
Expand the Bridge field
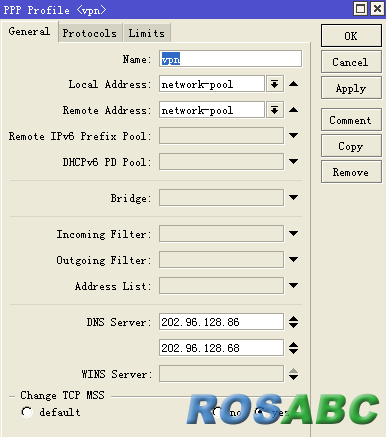[293, 198]
